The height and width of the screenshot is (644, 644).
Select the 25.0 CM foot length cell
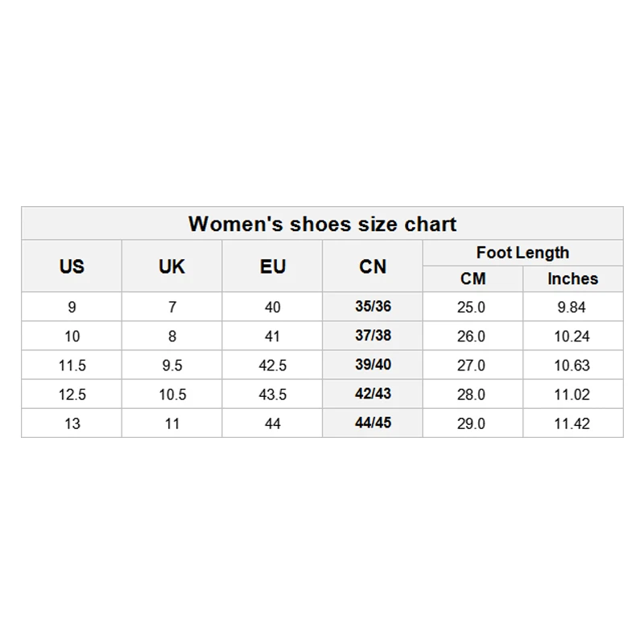pyautogui.click(x=472, y=308)
